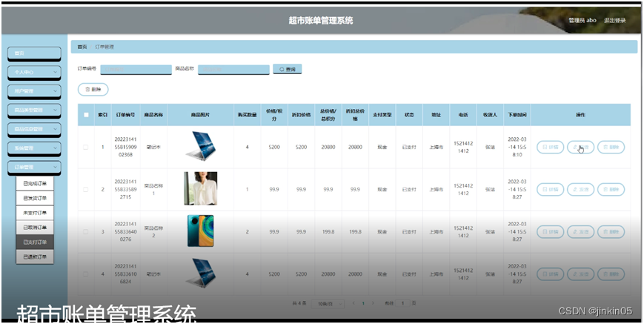Click the 退出登录 link
This screenshot has height=324, width=644.
tap(615, 21)
